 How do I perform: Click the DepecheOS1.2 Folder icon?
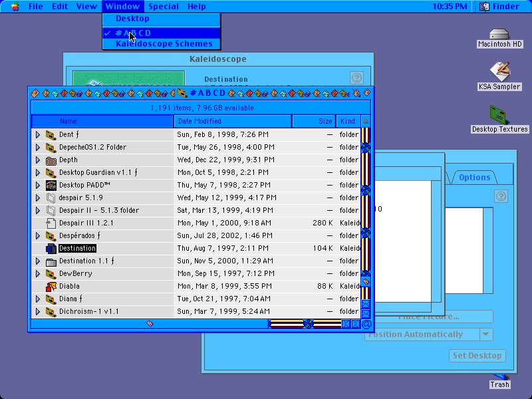tap(51, 147)
